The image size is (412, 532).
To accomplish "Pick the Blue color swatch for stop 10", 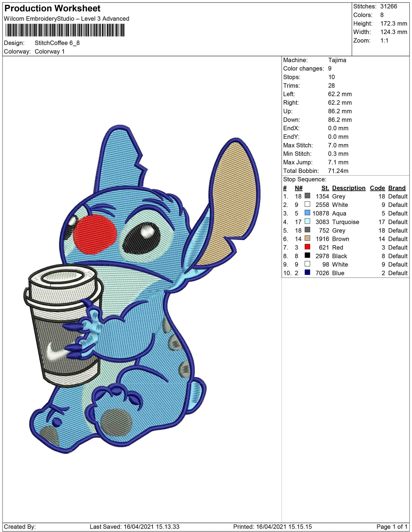I will (307, 273).
